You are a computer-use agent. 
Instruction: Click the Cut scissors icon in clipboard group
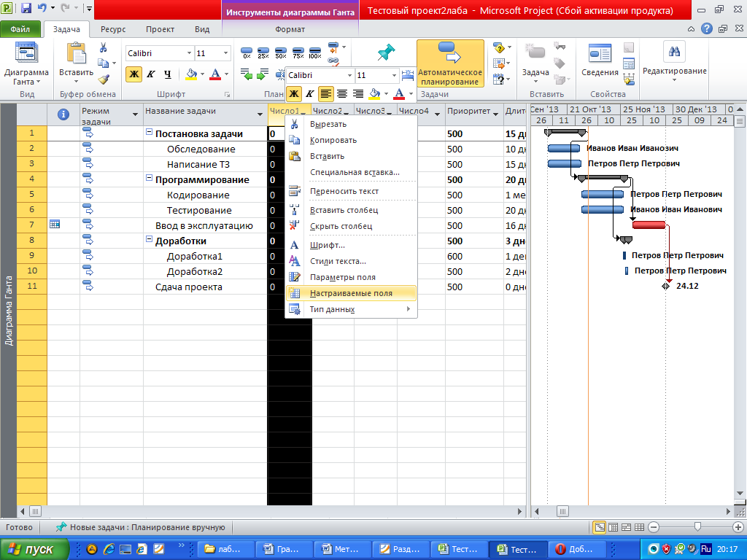(104, 47)
